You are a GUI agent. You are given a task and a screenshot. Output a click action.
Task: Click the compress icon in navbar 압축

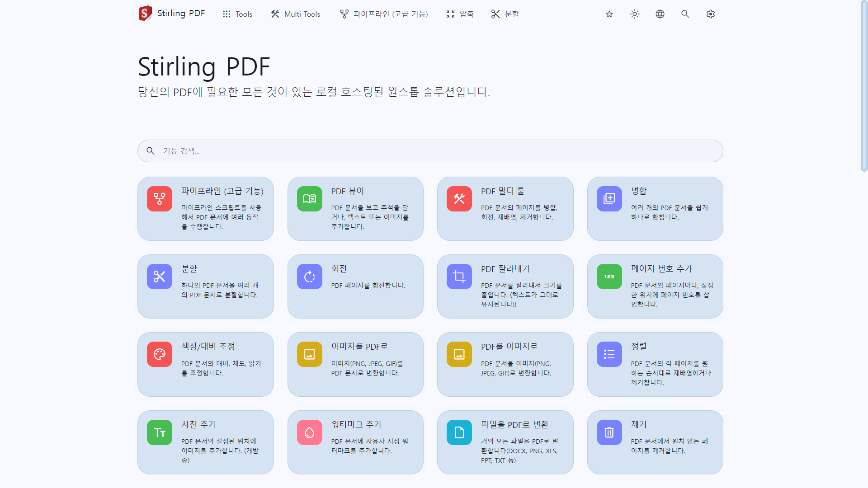coord(450,14)
